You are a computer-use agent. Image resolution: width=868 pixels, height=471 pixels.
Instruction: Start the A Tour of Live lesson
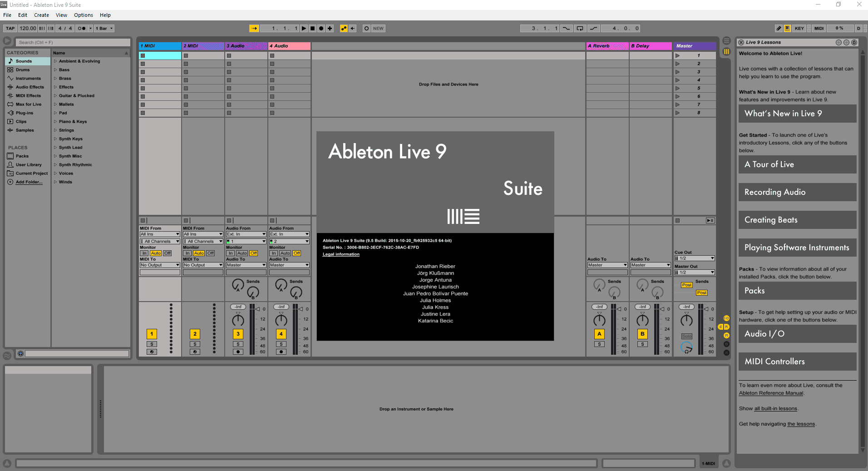(797, 164)
